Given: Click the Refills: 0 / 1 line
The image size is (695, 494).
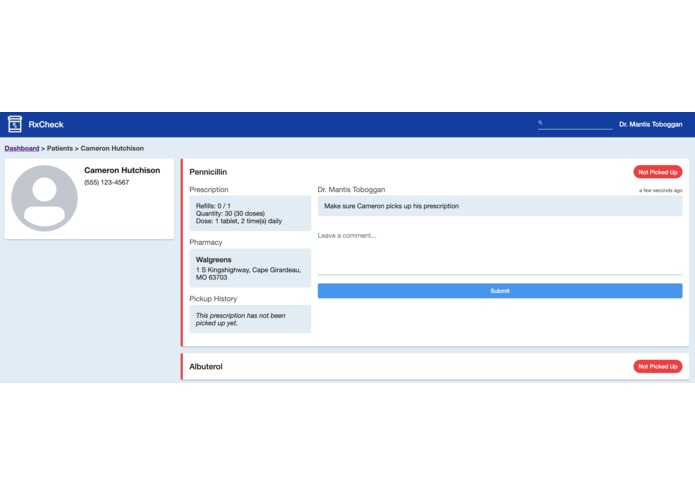Looking at the screenshot, I should (213, 206).
